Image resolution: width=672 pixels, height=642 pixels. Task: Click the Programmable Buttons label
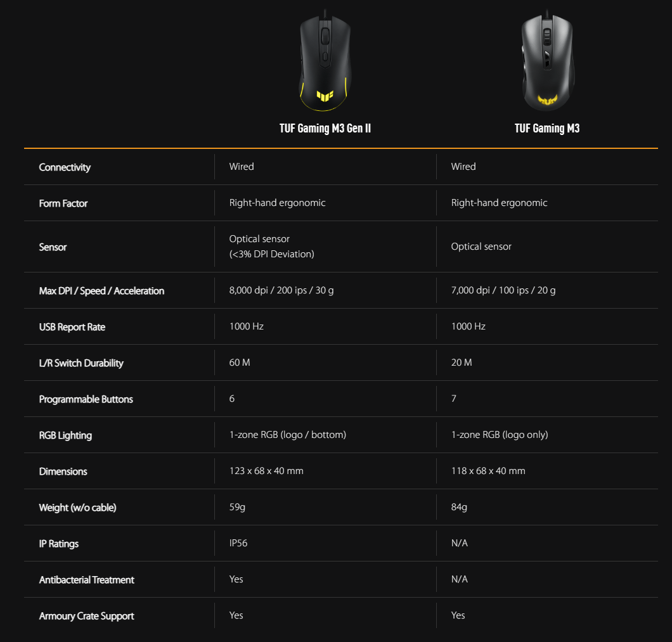tap(86, 399)
